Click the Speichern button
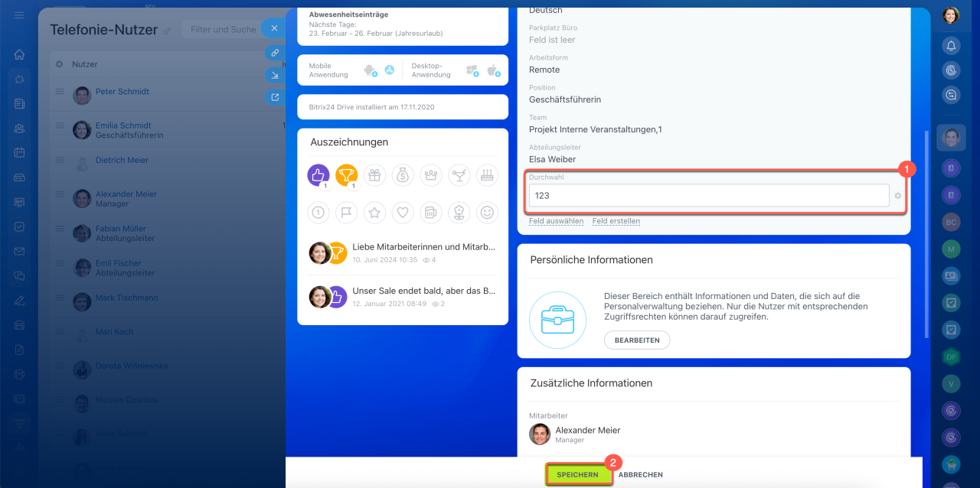The height and width of the screenshot is (488, 980). (x=578, y=474)
